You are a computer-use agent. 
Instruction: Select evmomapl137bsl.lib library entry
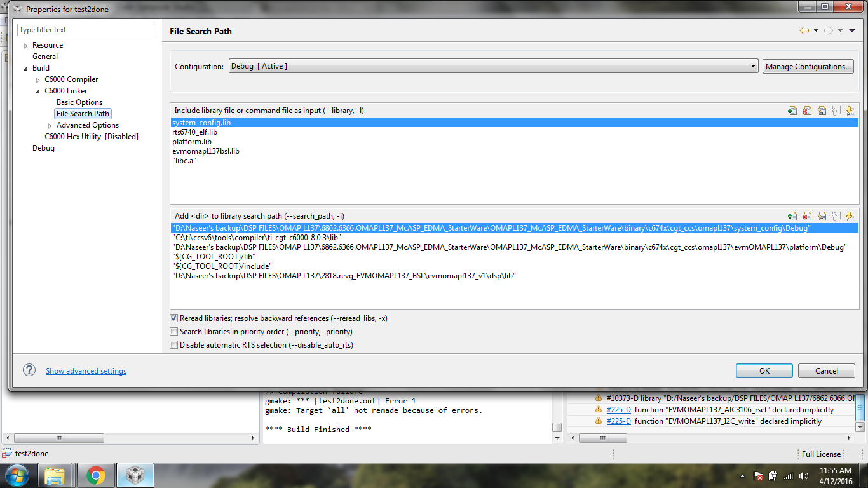click(x=515, y=151)
